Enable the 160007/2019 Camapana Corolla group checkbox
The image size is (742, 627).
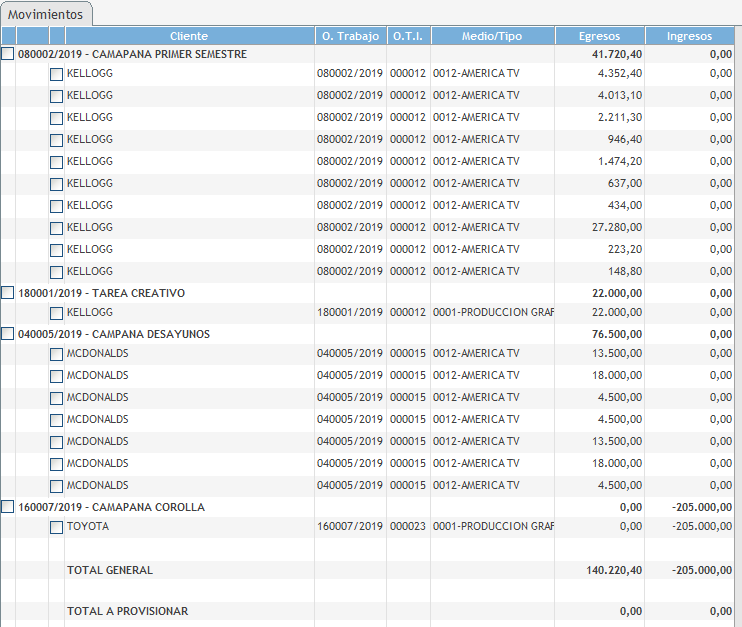click(x=8, y=507)
